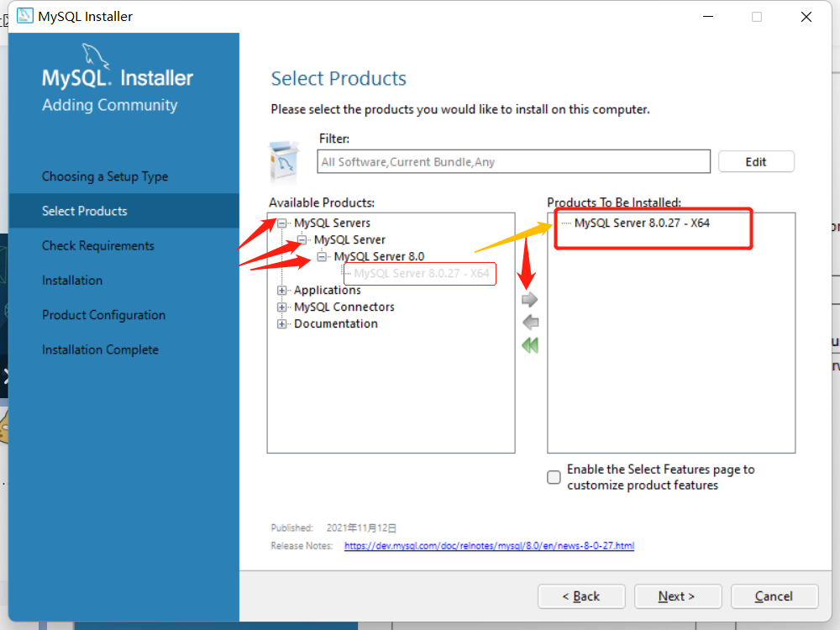Screen dimensions: 840x630
Task: Click the Back button
Action: click(581, 596)
